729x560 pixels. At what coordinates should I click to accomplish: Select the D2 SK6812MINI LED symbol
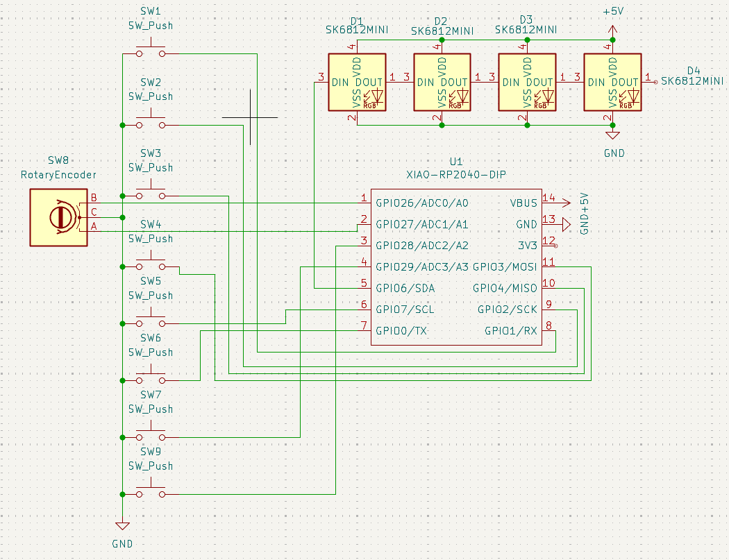pyautogui.click(x=442, y=83)
